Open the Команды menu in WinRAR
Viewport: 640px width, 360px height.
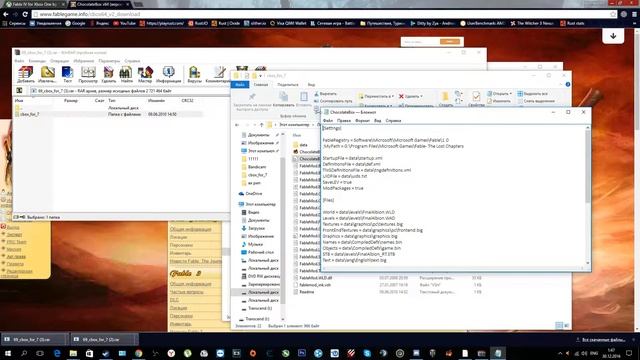37,61
